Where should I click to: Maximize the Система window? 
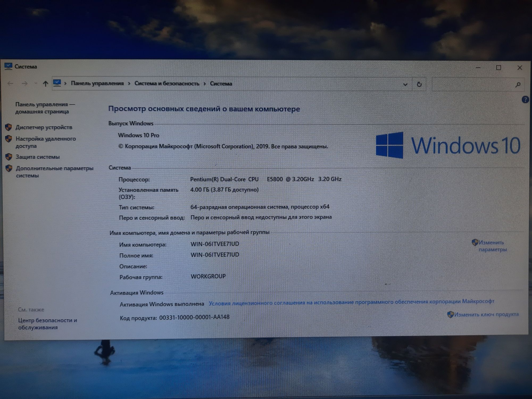499,68
